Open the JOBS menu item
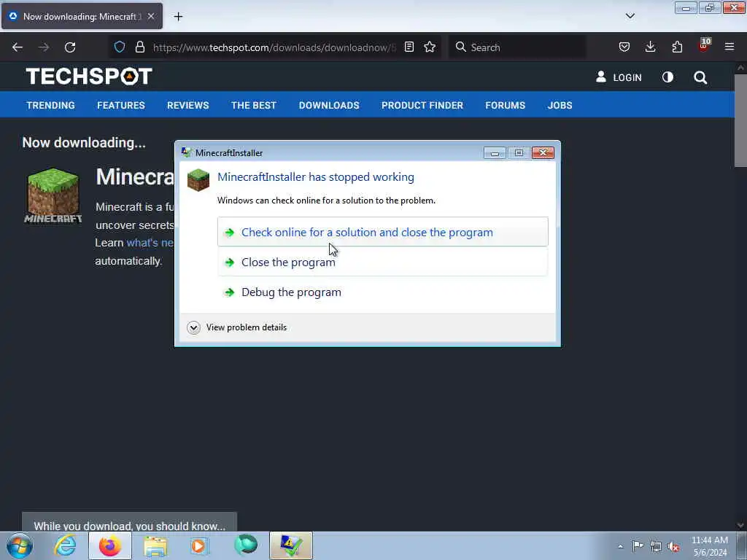Image resolution: width=747 pixels, height=560 pixels. point(560,105)
